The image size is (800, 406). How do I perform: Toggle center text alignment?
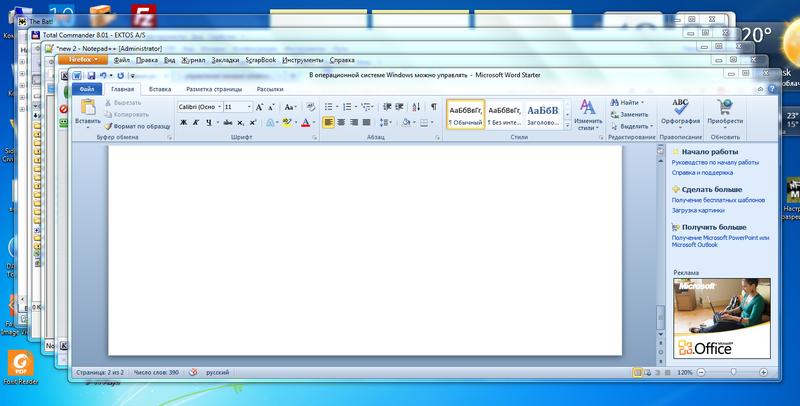341,122
